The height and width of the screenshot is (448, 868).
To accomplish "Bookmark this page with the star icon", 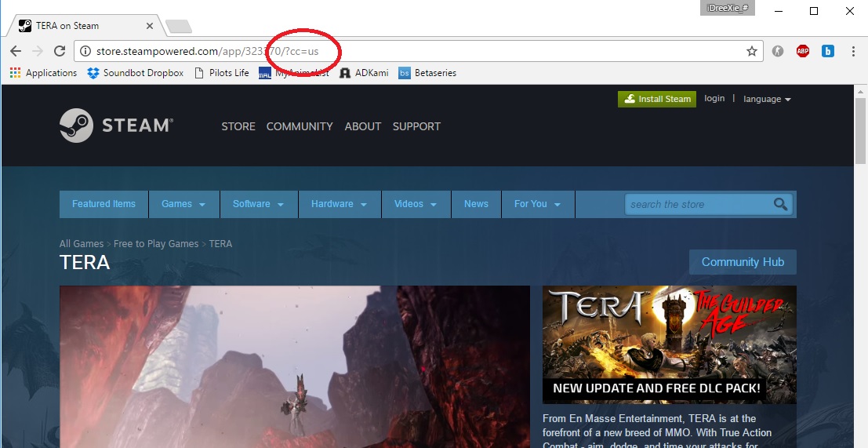I will (751, 52).
